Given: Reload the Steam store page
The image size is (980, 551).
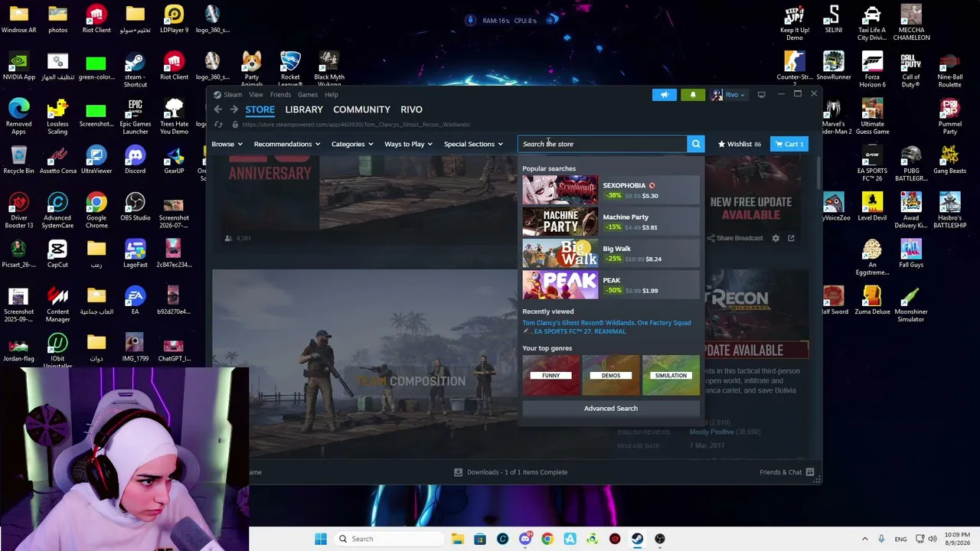Looking at the screenshot, I should [219, 125].
